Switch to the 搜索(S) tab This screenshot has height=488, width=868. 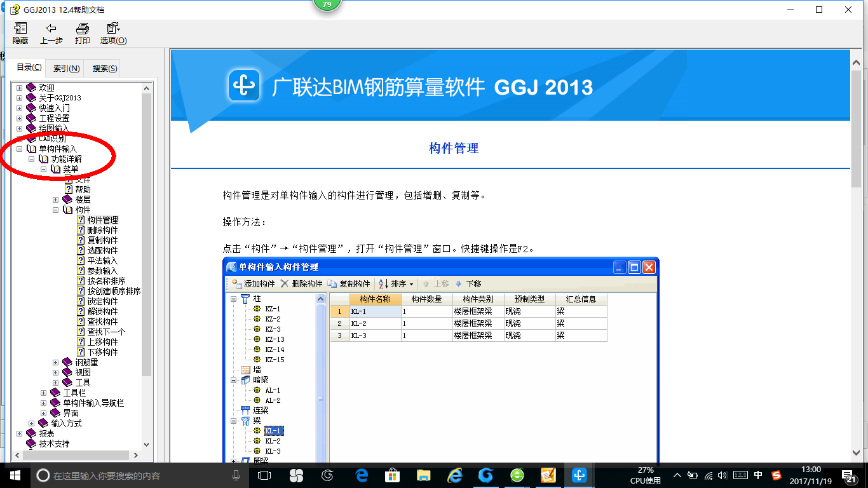click(104, 69)
